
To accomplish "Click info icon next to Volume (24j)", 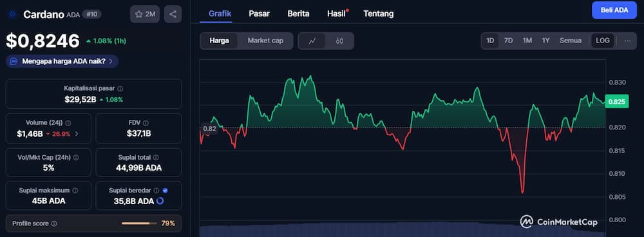I will 68,123.
